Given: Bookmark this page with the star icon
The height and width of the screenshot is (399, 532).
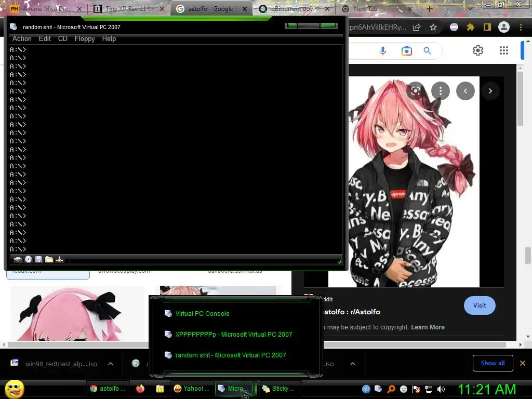Looking at the screenshot, I should tap(433, 27).
